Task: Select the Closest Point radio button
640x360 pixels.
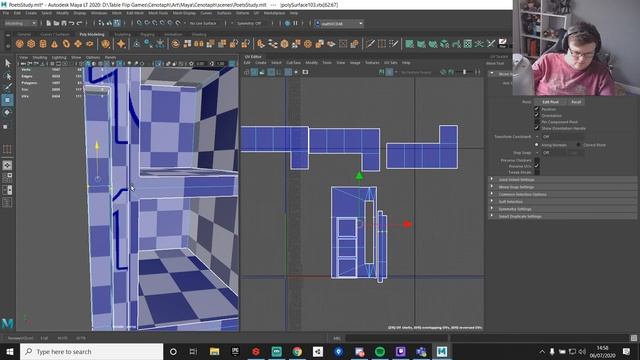Action: point(578,145)
